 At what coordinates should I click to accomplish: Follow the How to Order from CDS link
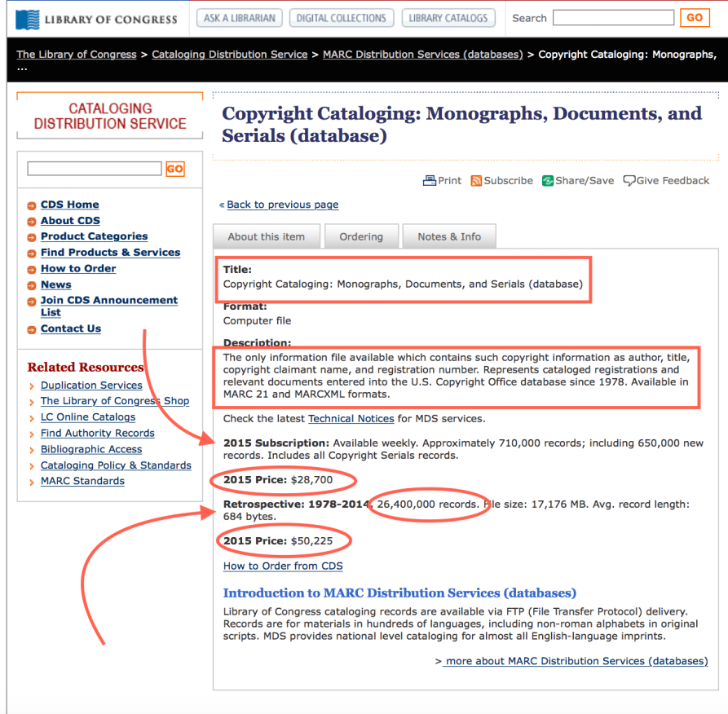(x=283, y=566)
